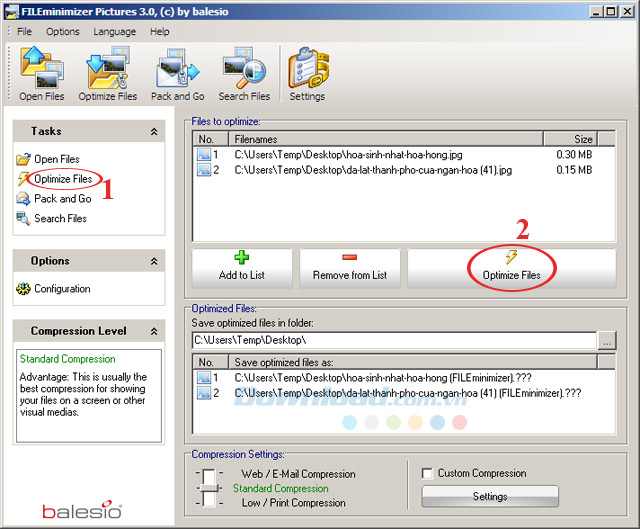Open Settings from the toolbar clipboard icon
Viewport: 640px width, 529px height.
coord(307,73)
